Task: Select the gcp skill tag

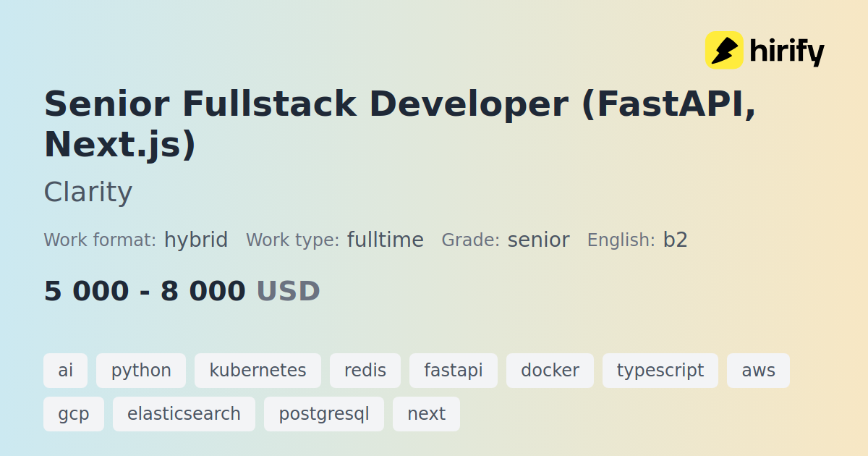Action: 74,414
